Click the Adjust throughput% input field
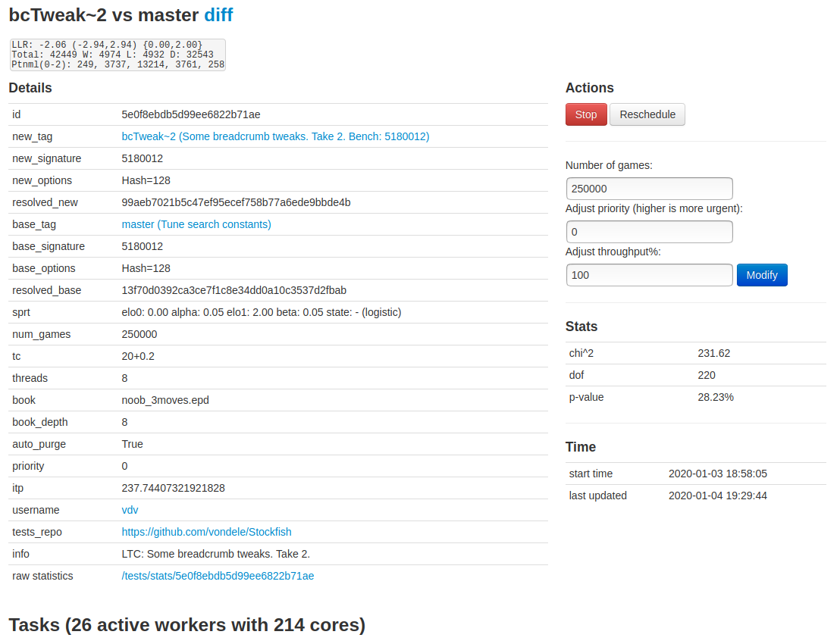The height and width of the screenshot is (644, 840). [649, 275]
